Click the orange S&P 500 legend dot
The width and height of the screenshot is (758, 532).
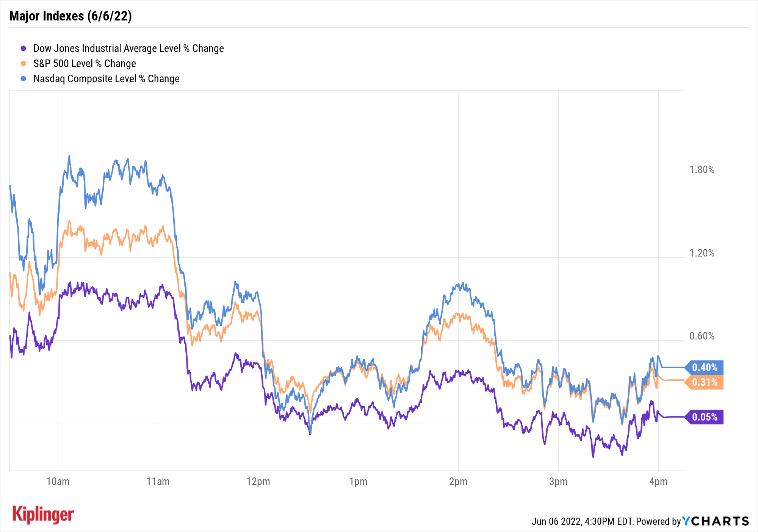coord(23,64)
